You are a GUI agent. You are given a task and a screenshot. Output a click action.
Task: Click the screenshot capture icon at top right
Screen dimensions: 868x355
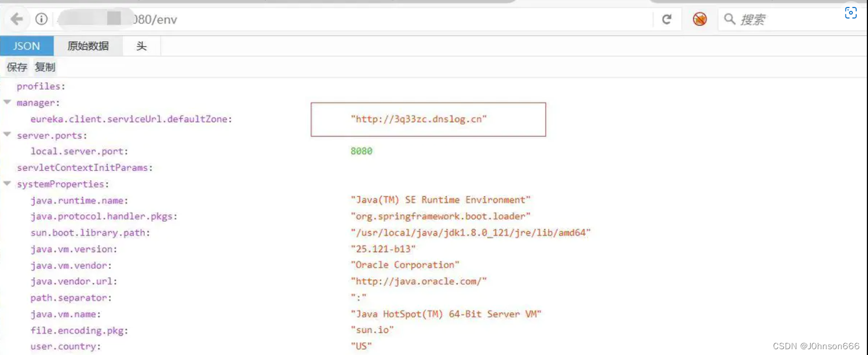click(850, 12)
